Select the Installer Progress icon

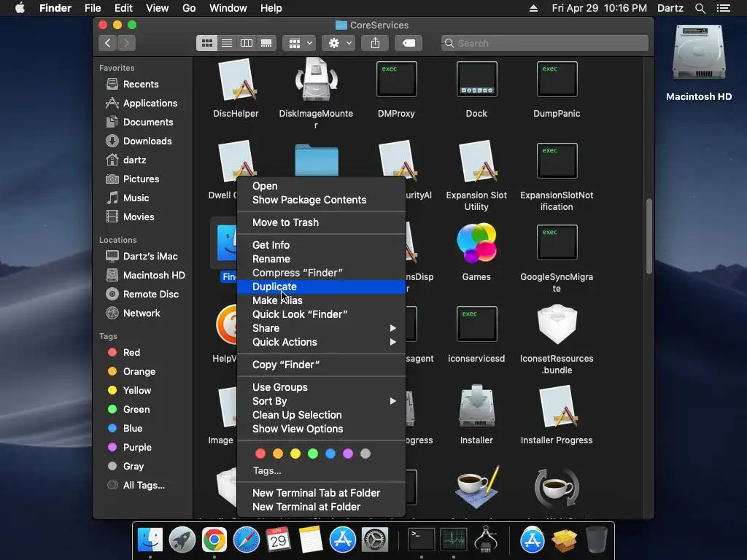point(557,407)
